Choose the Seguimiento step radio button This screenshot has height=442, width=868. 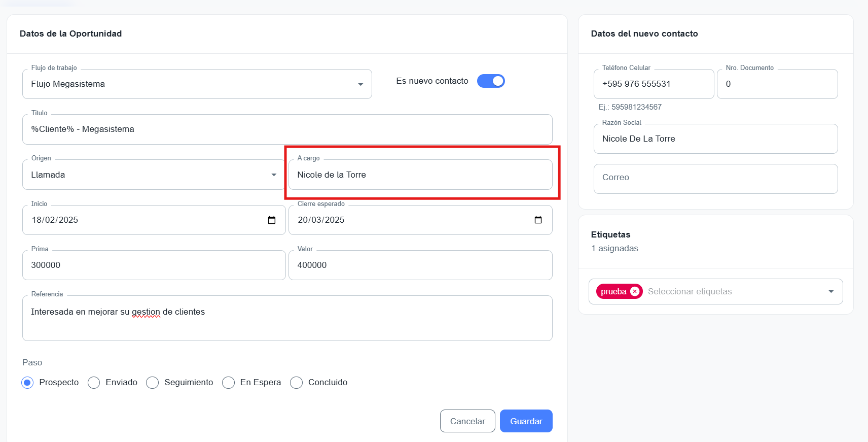(153, 383)
